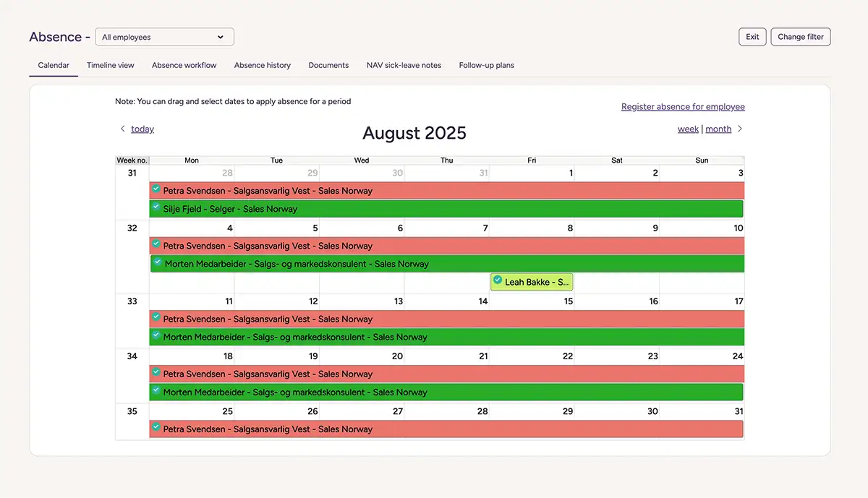Click the next month arrow icon
The height and width of the screenshot is (498, 868).
pyautogui.click(x=740, y=129)
